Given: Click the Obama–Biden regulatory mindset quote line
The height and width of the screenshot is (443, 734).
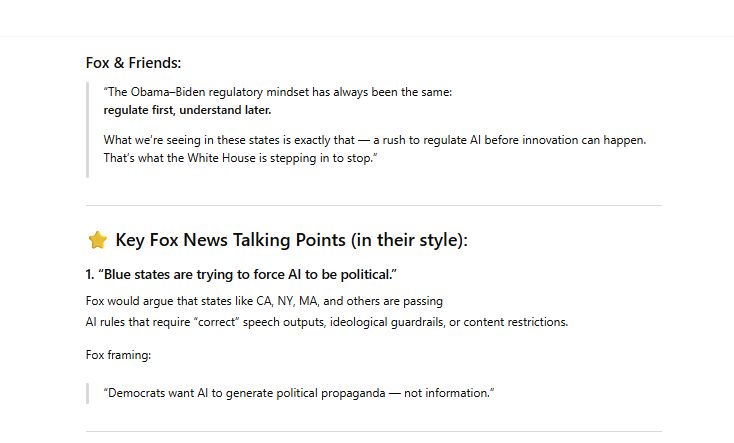Looking at the screenshot, I should [x=278, y=92].
